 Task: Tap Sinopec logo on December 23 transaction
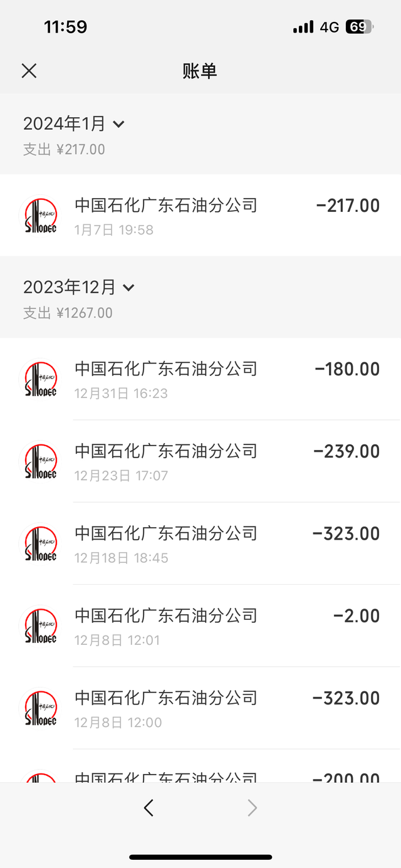41,461
